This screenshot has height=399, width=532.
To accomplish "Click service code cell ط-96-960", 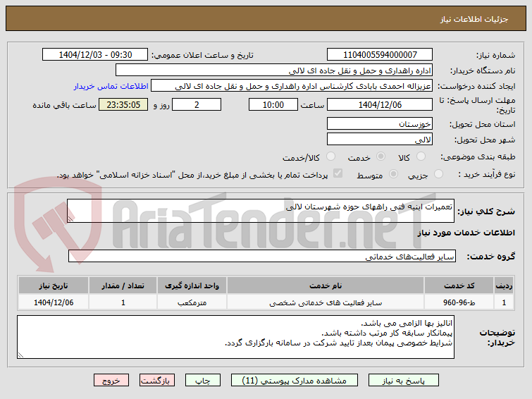I will click(x=459, y=302).
